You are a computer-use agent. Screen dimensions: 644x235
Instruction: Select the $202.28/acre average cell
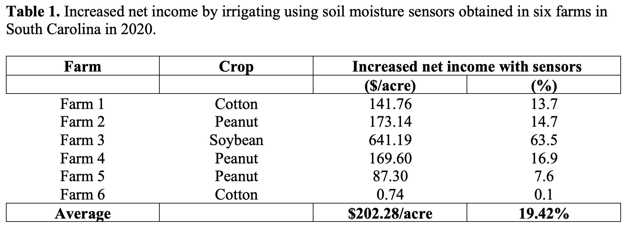(x=390, y=214)
